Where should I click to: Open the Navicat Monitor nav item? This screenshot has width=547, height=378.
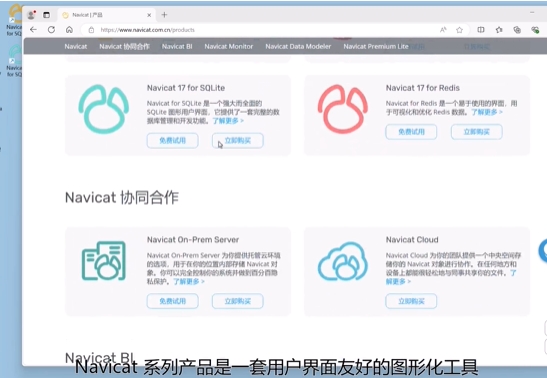click(x=228, y=46)
